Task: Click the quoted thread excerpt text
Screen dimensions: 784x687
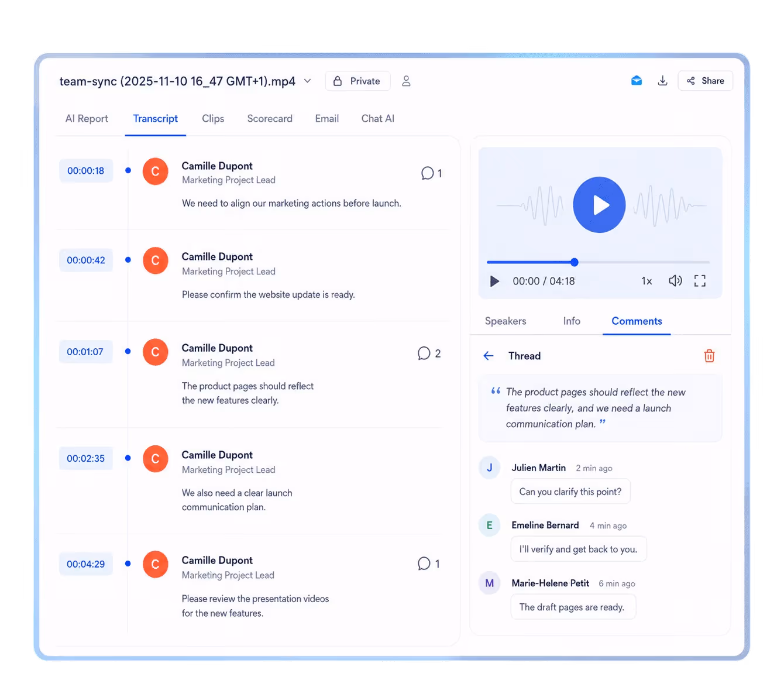Action: pyautogui.click(x=596, y=408)
